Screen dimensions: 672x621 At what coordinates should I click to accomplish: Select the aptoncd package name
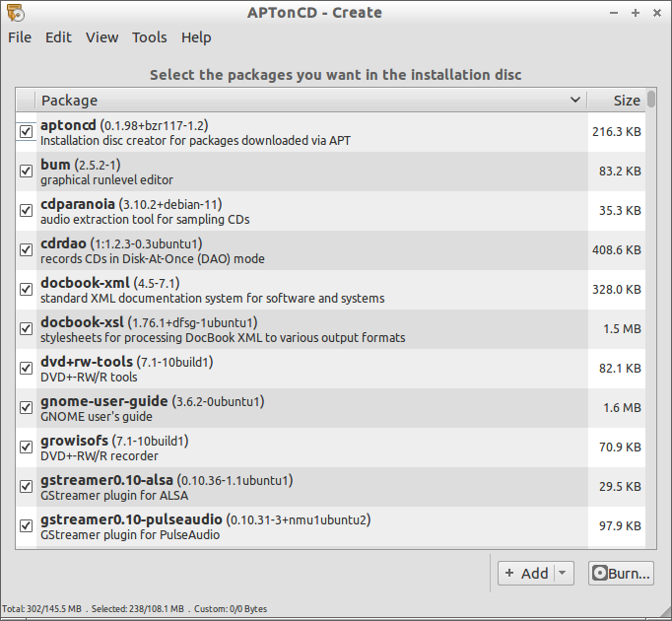point(68,125)
